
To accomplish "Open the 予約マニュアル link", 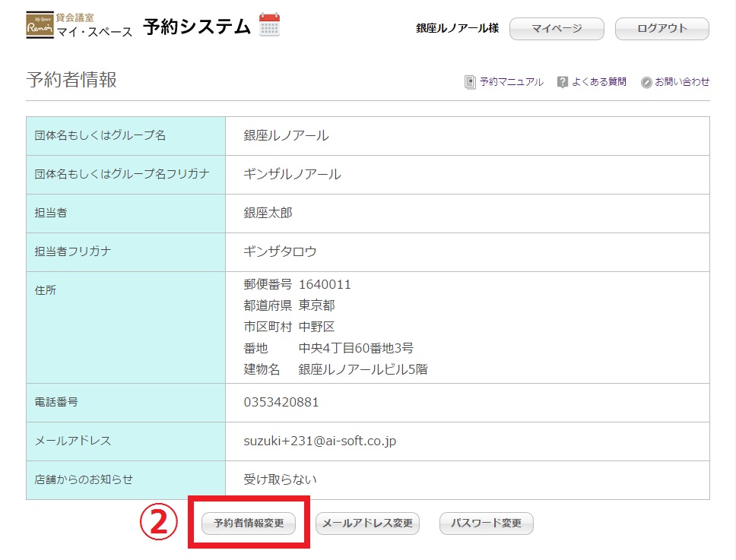I will (x=511, y=82).
